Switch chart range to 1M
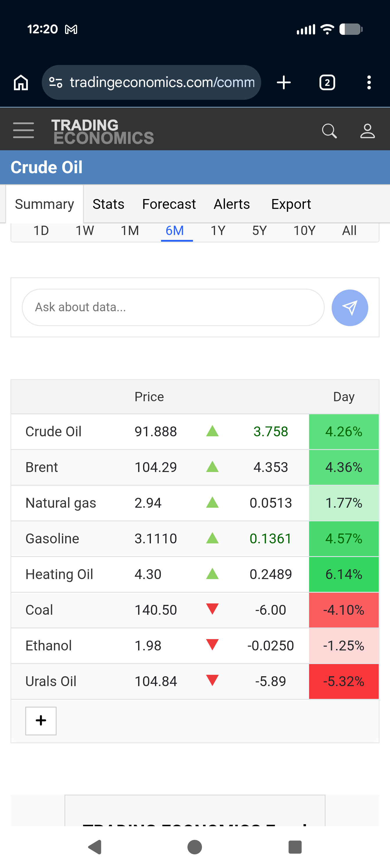Screen dimensions: 390x868 [130, 231]
